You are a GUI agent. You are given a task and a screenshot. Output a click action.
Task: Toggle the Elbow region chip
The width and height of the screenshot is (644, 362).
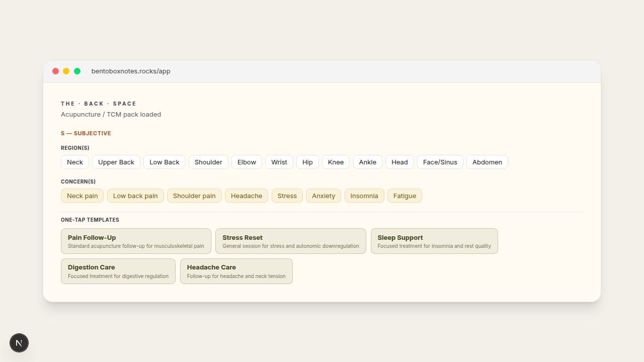247,162
